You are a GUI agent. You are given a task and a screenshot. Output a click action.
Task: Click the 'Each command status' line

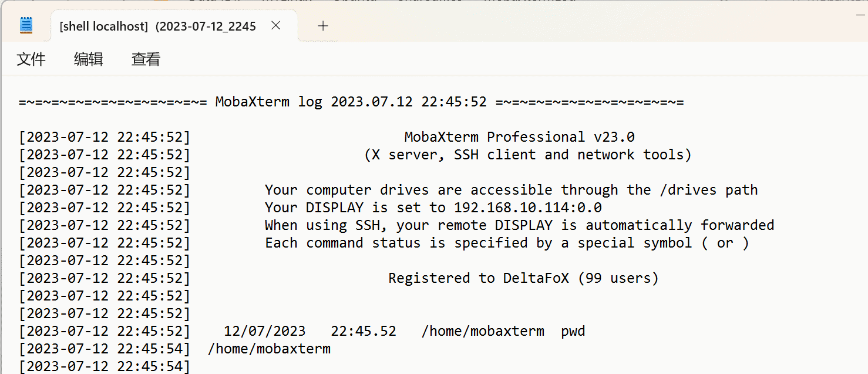(x=506, y=243)
